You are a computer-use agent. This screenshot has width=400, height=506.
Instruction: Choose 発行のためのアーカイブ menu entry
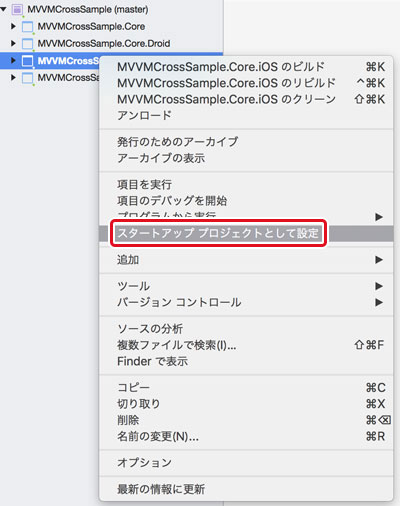[x=246, y=142]
